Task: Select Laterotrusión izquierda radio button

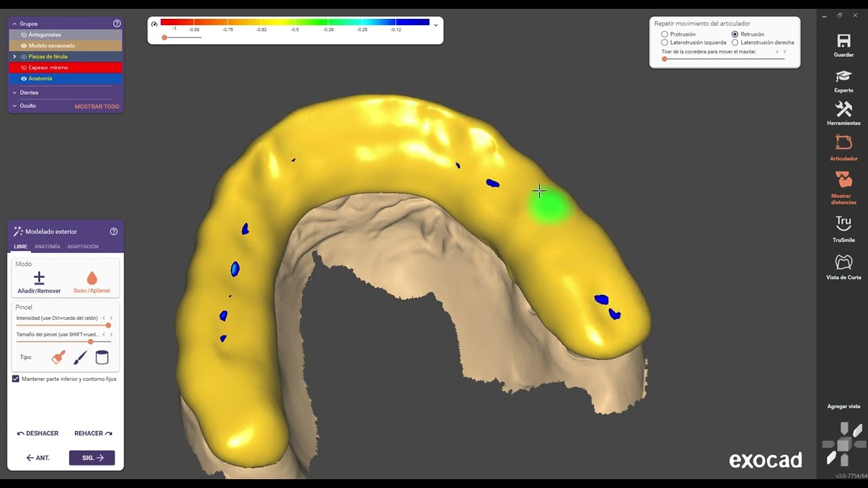Action: pyautogui.click(x=665, y=42)
